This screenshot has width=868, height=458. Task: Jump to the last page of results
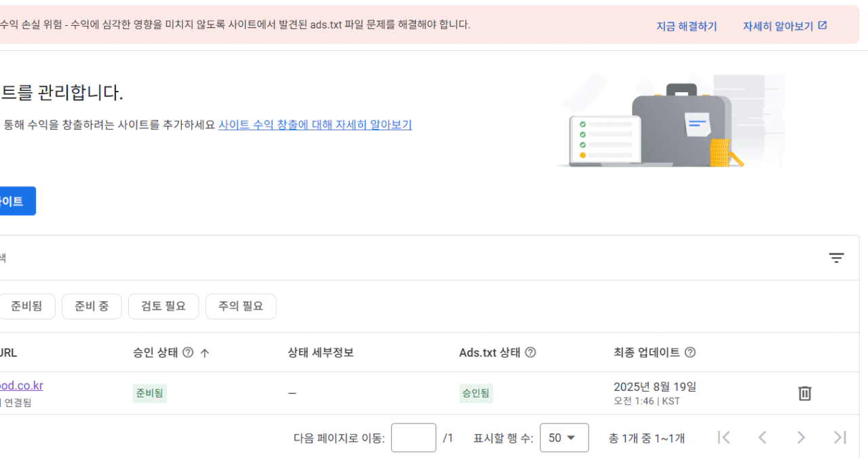coord(840,438)
